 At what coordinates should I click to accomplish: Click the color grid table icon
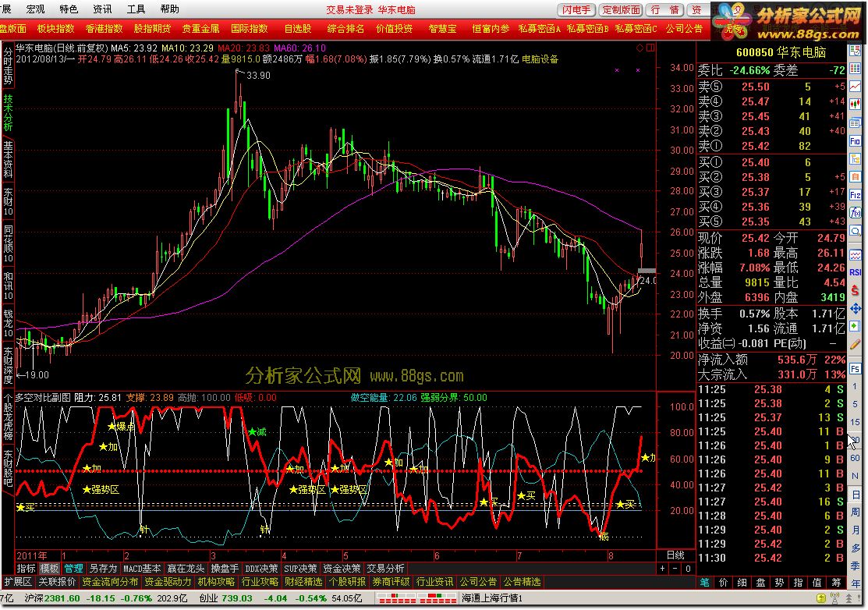[x=856, y=68]
